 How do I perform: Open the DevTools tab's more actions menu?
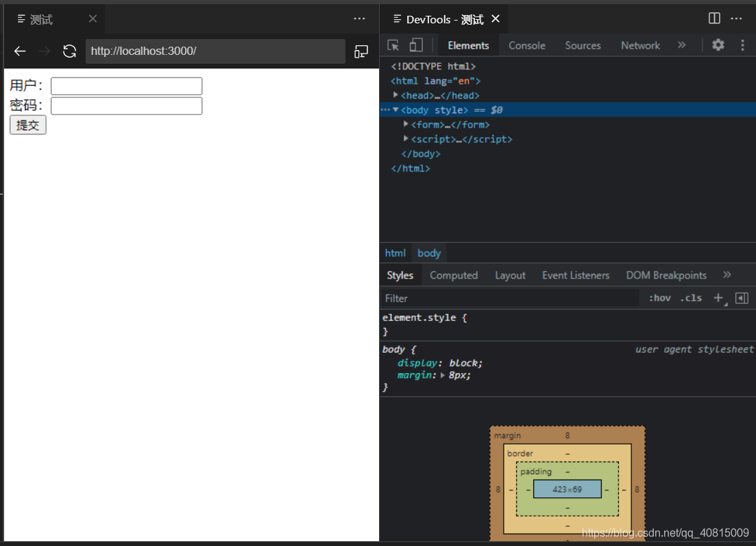coord(736,19)
